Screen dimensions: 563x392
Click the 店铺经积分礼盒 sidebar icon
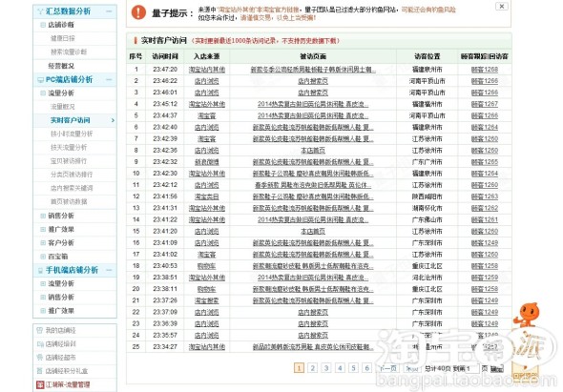tap(39, 371)
